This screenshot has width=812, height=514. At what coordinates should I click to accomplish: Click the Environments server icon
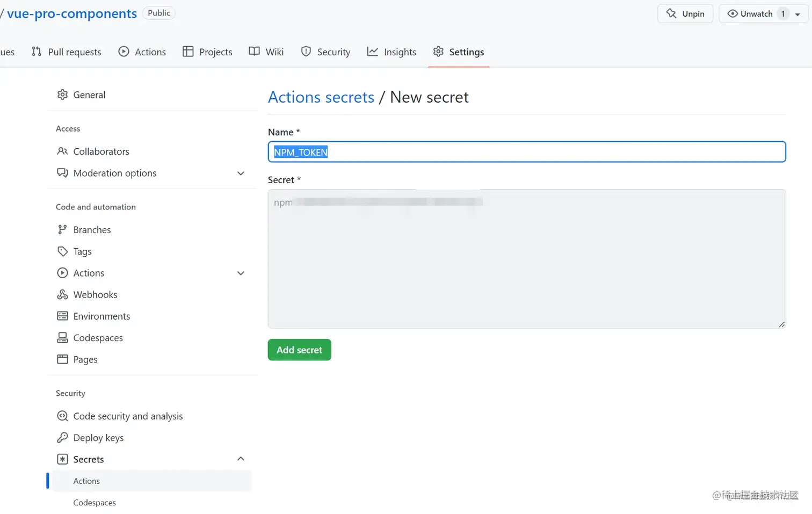click(x=63, y=316)
